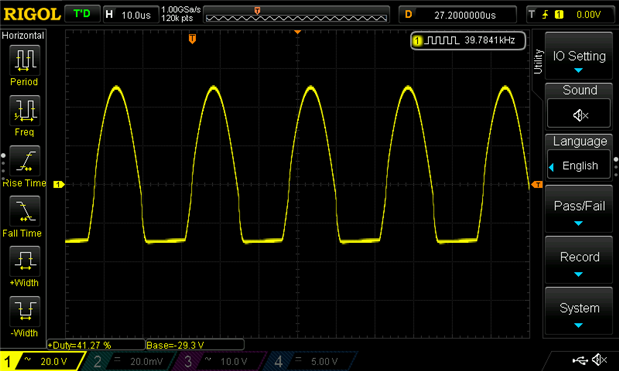Click the Horizontal measurement category header
The height and width of the screenshot is (371, 619).
point(23,36)
